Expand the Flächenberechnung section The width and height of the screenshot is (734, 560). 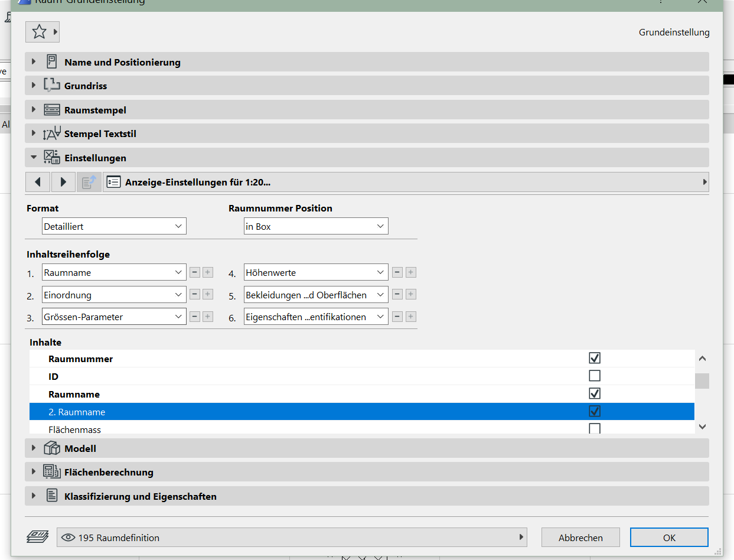pos(34,472)
